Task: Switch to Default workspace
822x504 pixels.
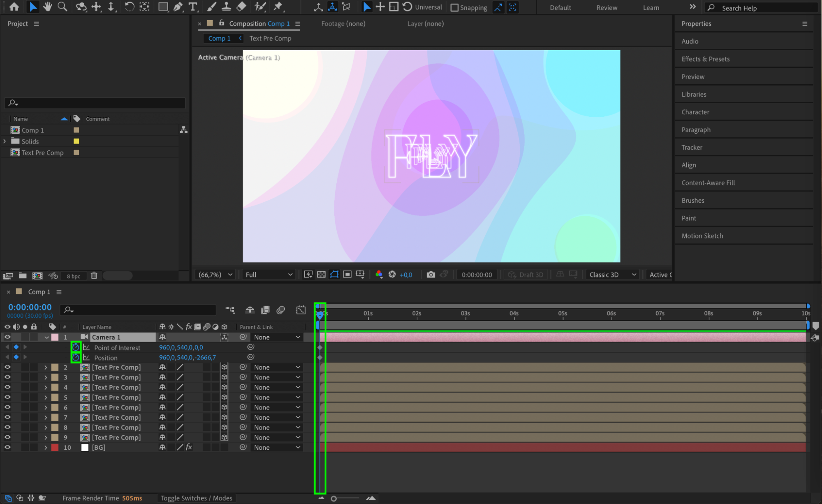Action: click(x=560, y=8)
